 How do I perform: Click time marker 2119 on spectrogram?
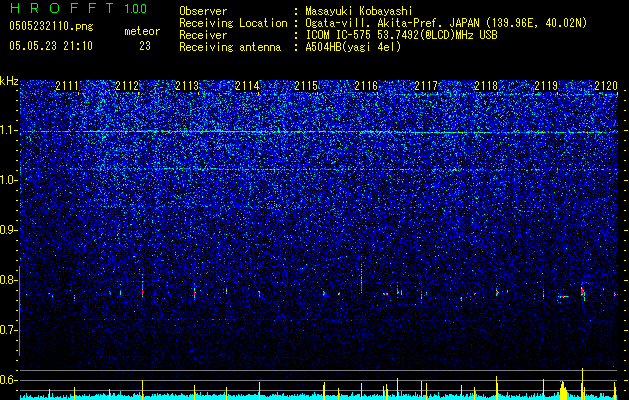546,86
